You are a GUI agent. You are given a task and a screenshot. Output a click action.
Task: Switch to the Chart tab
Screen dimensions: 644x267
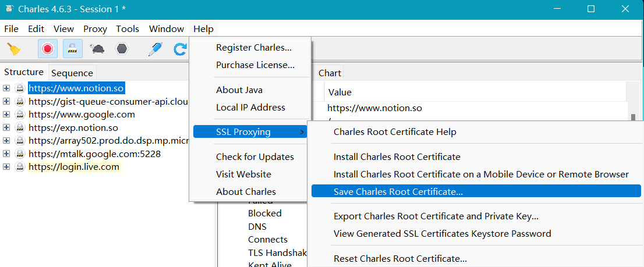click(x=330, y=73)
